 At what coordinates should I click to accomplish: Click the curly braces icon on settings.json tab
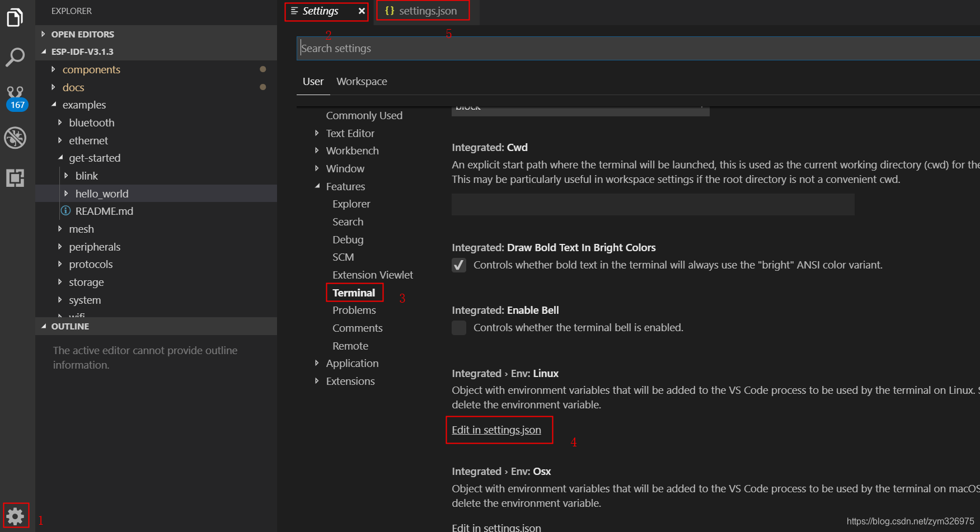point(390,10)
